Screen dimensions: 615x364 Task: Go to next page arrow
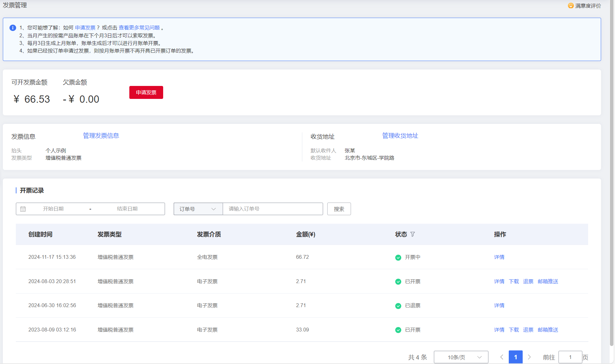(529, 357)
